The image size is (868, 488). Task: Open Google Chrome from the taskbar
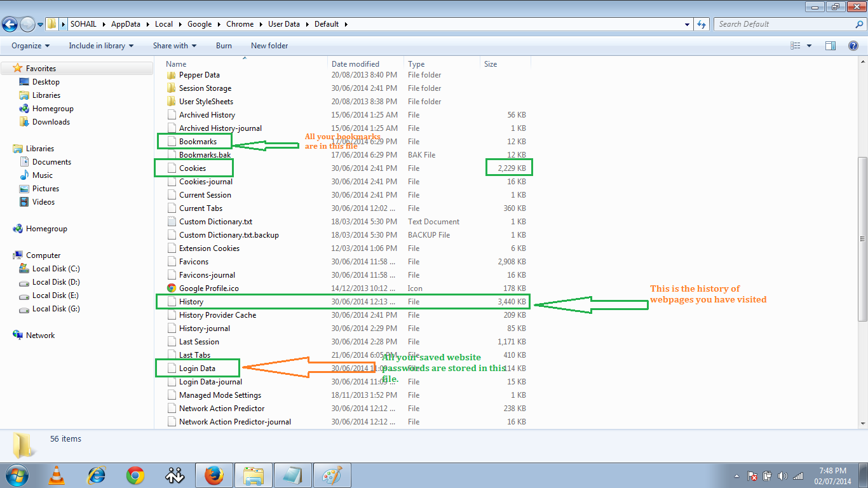pos(135,475)
